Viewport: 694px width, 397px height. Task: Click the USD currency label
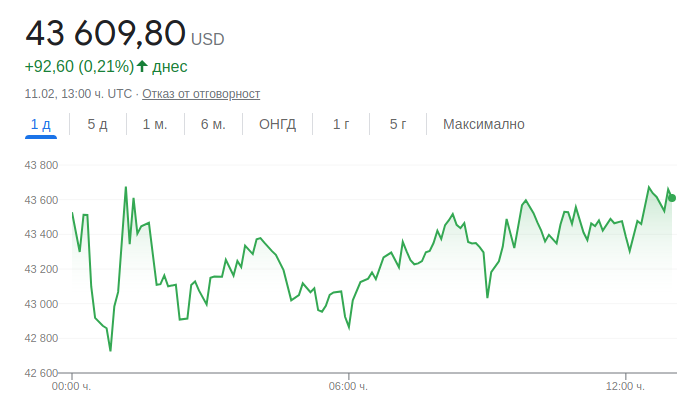pos(208,39)
